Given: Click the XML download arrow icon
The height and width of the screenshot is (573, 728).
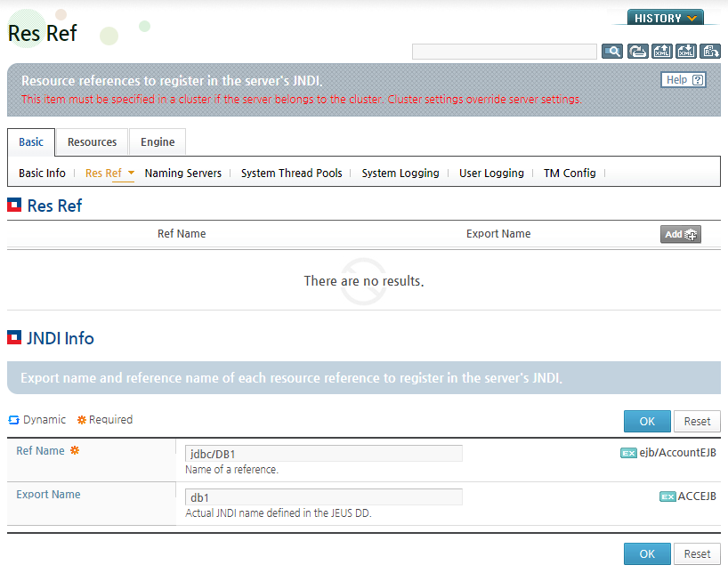Looking at the screenshot, I should tap(686, 51).
